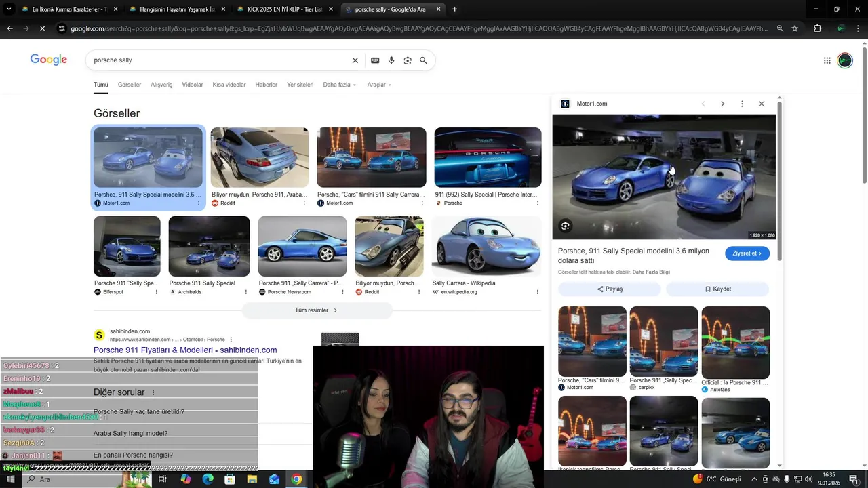
Task: Go to the Google homepage logo
Action: [x=49, y=60]
